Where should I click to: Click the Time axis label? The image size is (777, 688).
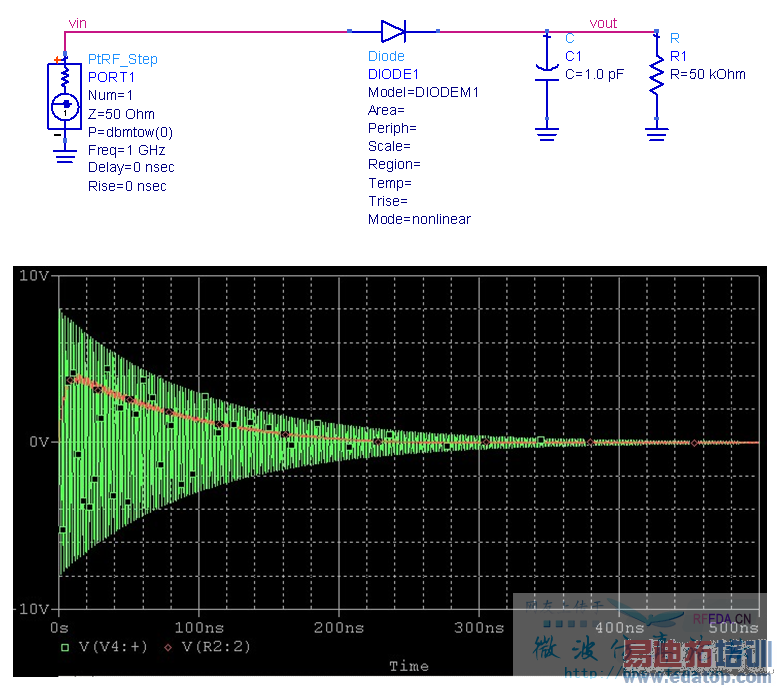pos(409,666)
